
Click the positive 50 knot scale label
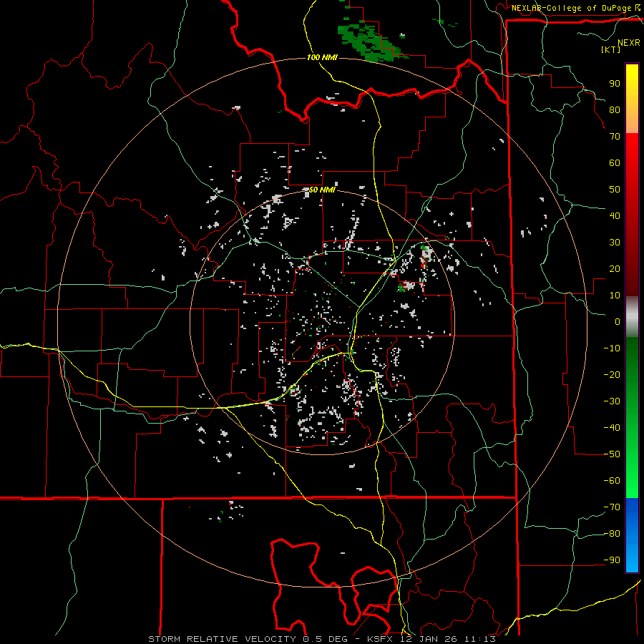pyautogui.click(x=615, y=190)
